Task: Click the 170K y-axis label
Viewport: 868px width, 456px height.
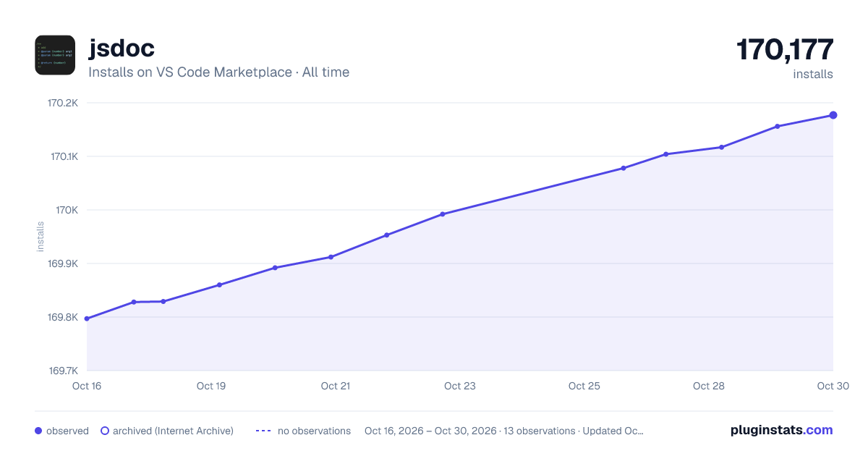Action: click(x=67, y=210)
